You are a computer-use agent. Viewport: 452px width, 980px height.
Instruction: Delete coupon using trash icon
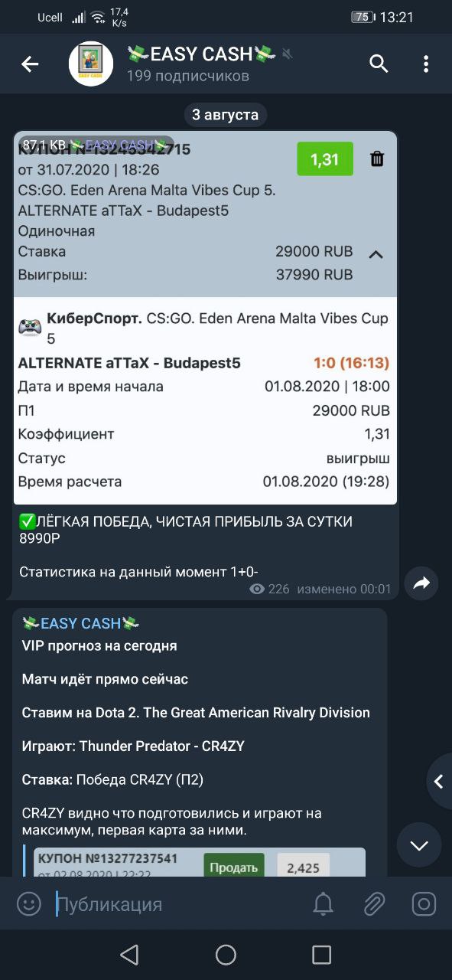[x=377, y=159]
